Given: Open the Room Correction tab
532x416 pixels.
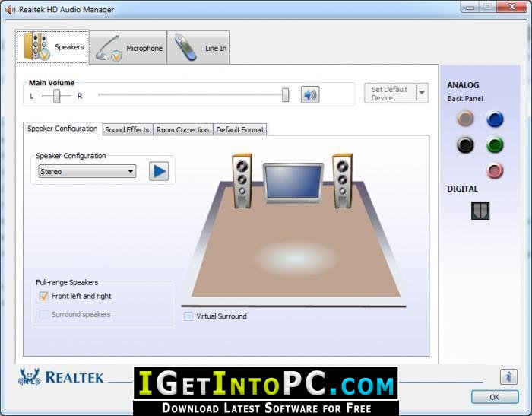Looking at the screenshot, I should tap(182, 130).
